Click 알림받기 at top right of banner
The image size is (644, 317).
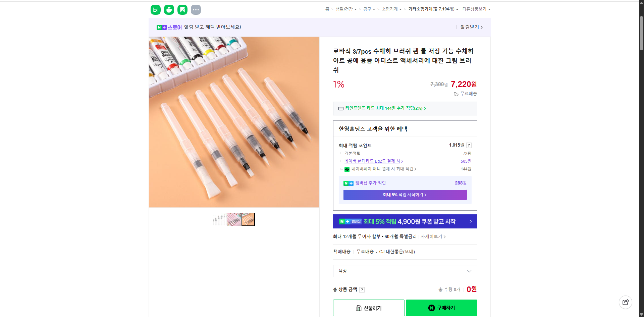coord(470,27)
